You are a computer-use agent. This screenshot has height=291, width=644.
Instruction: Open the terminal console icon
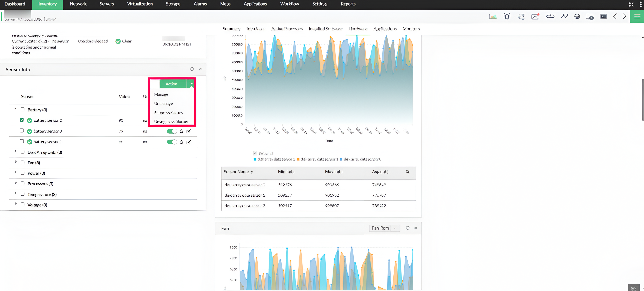(x=603, y=17)
